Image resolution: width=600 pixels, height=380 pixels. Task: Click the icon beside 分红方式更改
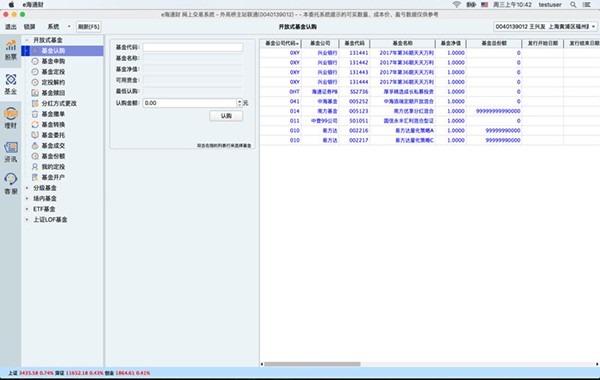pos(35,103)
